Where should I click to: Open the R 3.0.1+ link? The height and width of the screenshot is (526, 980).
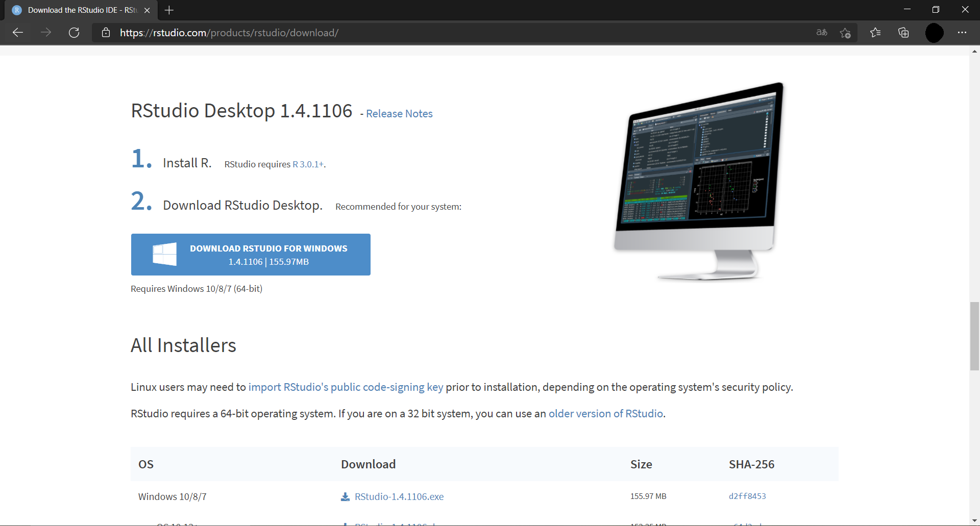click(307, 164)
